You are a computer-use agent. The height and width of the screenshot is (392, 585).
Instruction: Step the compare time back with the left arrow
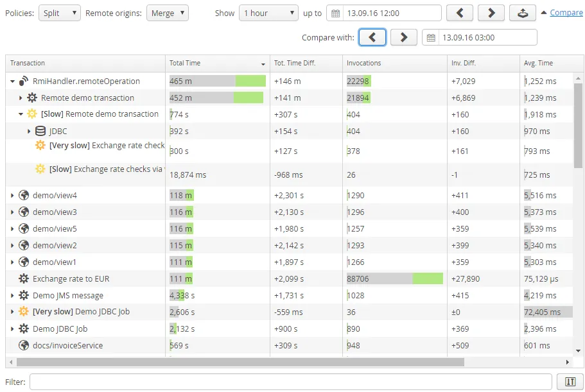coord(372,37)
